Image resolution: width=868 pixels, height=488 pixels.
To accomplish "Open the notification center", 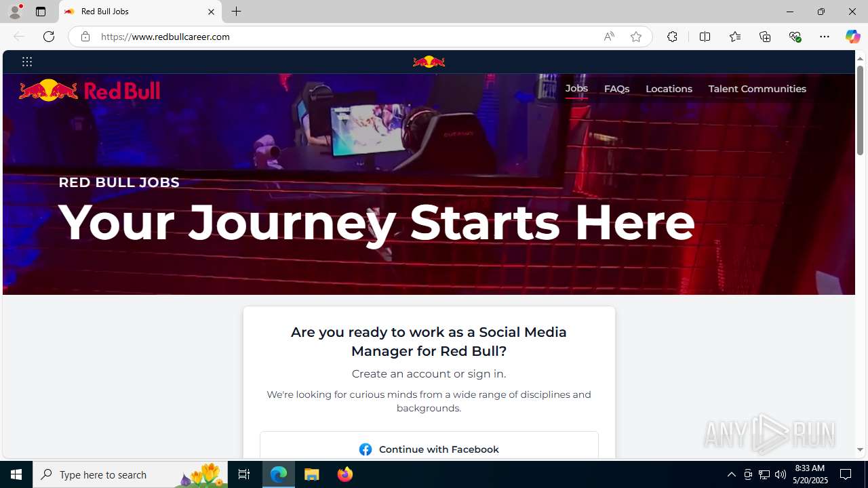I will pos(846,474).
